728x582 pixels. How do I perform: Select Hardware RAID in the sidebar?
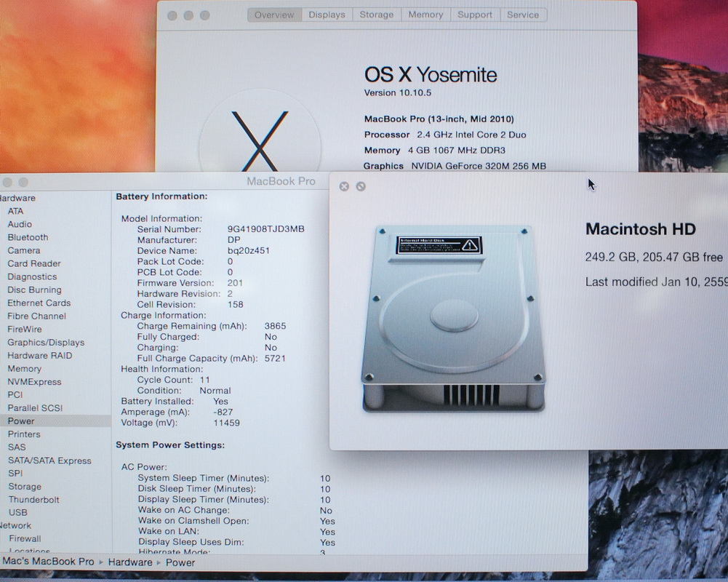[40, 356]
